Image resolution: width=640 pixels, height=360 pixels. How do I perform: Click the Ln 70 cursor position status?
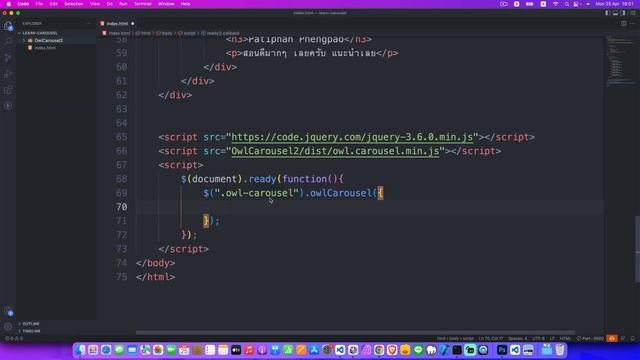click(491, 338)
